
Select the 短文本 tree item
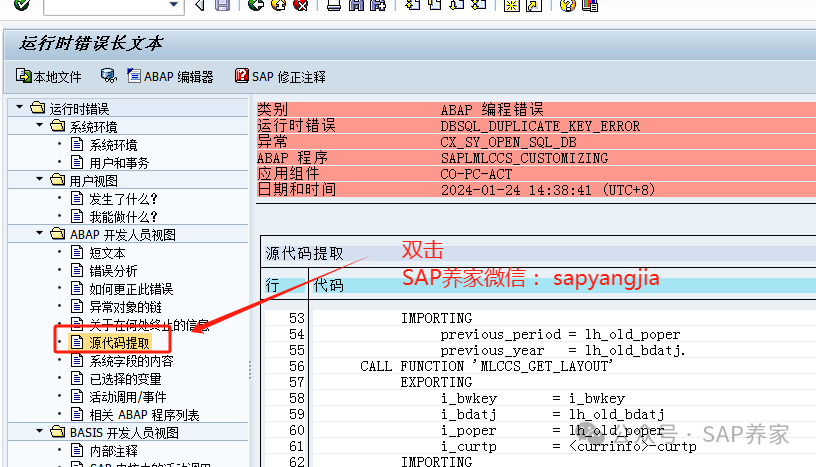tap(107, 253)
